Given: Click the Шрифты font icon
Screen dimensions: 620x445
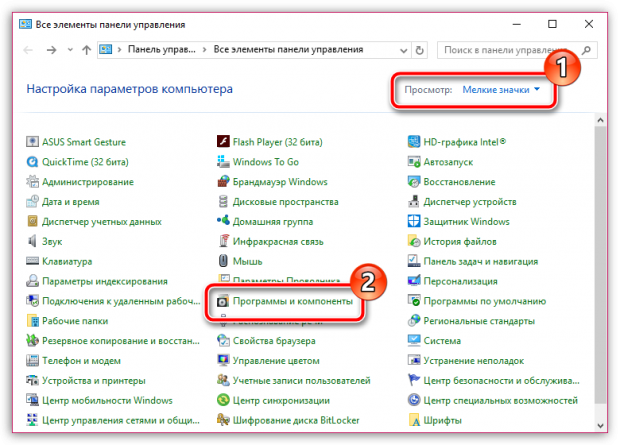Looking at the screenshot, I should (x=414, y=420).
